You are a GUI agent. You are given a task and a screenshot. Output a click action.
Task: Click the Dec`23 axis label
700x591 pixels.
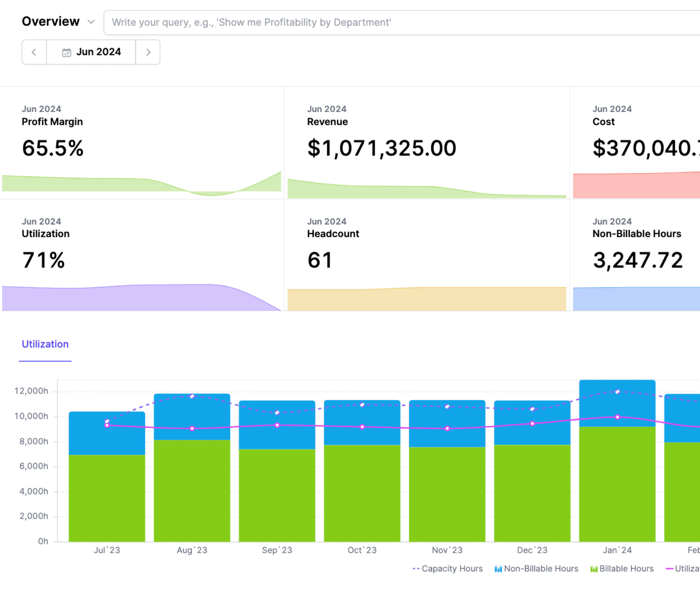point(532,550)
